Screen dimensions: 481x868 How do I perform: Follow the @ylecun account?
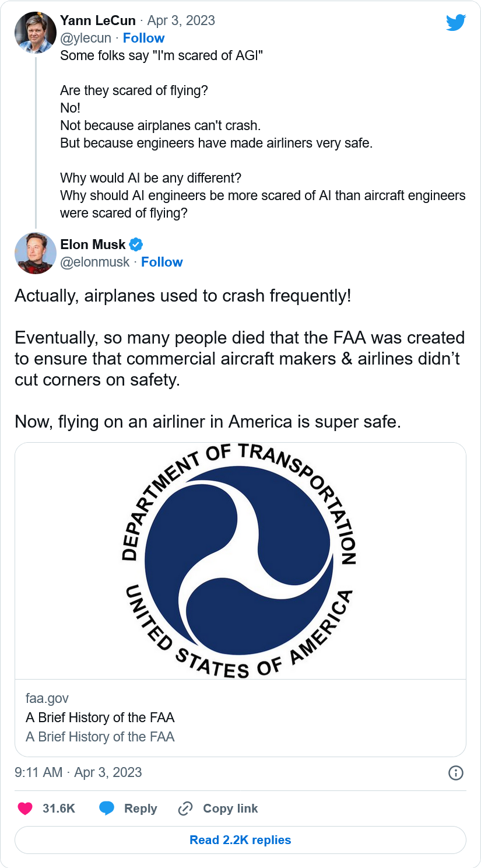coord(143,38)
